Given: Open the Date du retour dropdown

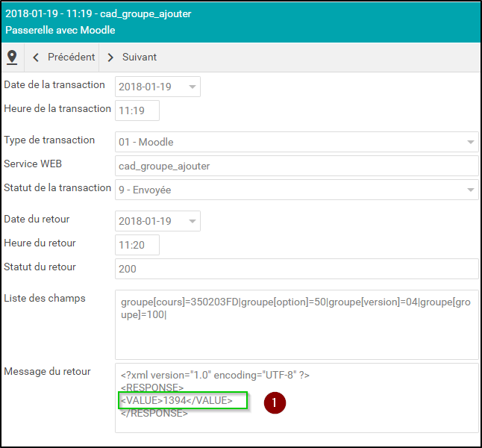Looking at the screenshot, I should tap(193, 222).
